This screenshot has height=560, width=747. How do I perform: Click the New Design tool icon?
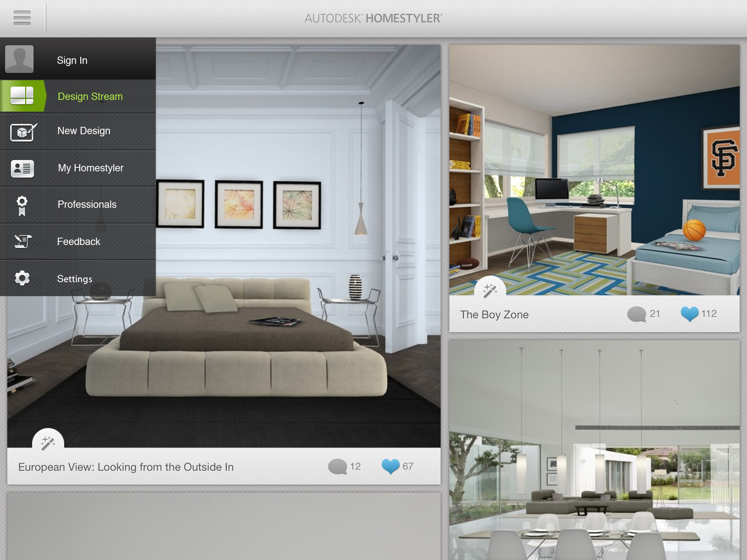point(22,131)
